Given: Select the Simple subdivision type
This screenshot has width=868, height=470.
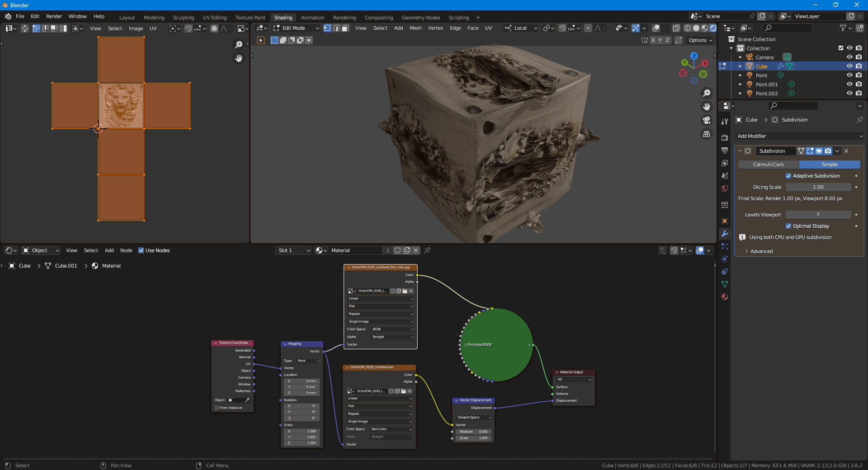Looking at the screenshot, I should [830, 164].
